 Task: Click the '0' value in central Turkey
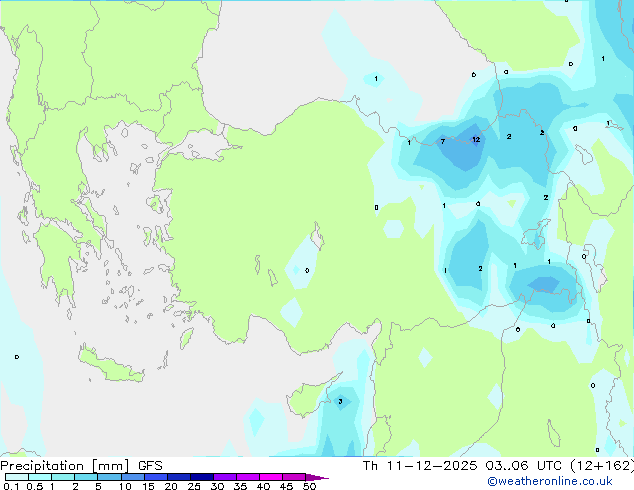[x=307, y=270]
